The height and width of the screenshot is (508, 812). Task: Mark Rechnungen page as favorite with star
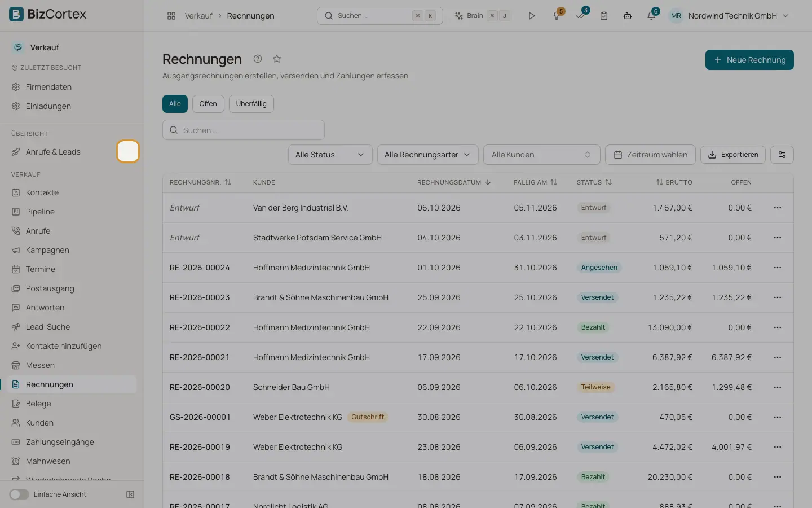(x=277, y=59)
